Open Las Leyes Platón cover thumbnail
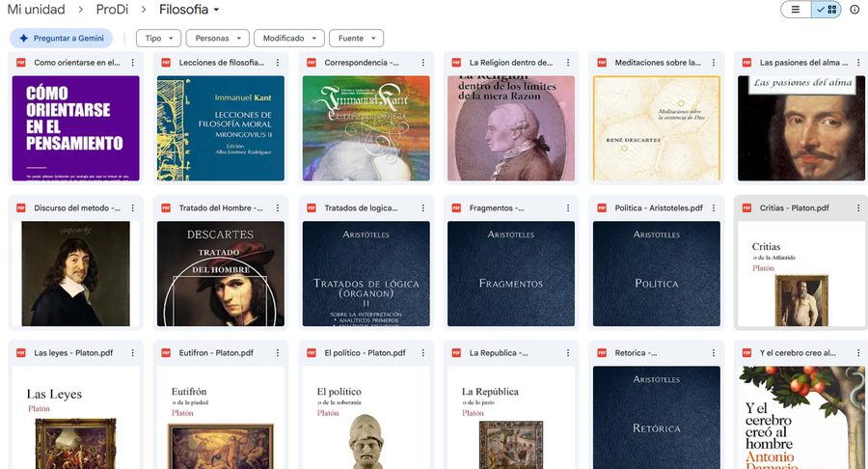 (76, 418)
